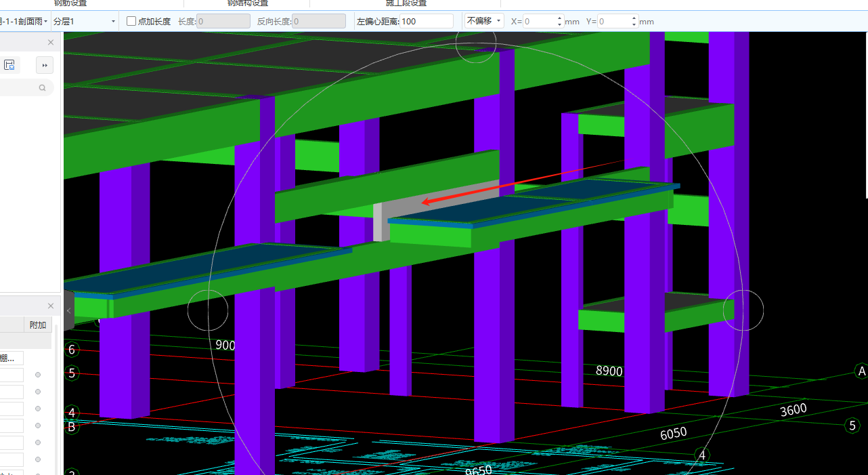The height and width of the screenshot is (475, 868).
Task: Select axis bubble 6 on the grid
Action: pos(72,350)
